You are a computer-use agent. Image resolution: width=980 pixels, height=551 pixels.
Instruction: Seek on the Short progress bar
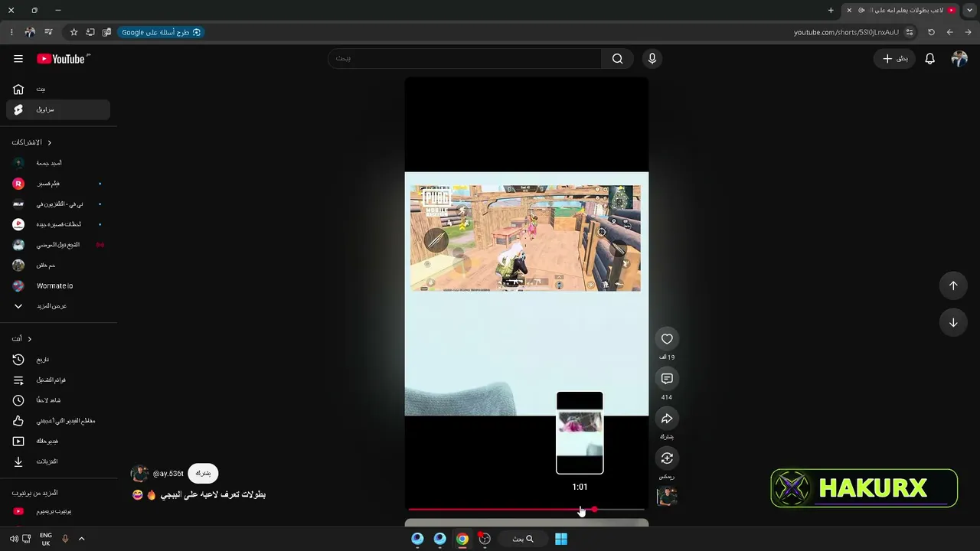tap(526, 509)
